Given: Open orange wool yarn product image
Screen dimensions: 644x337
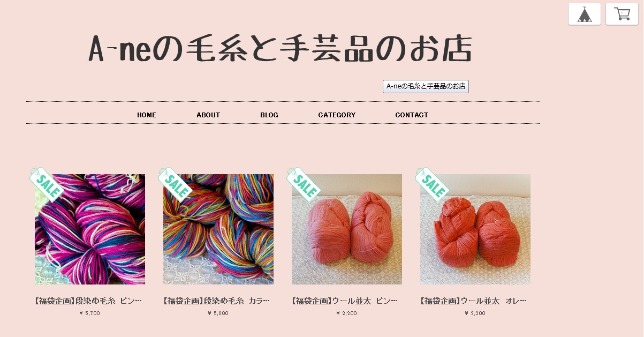Looking at the screenshot, I should [475, 229].
